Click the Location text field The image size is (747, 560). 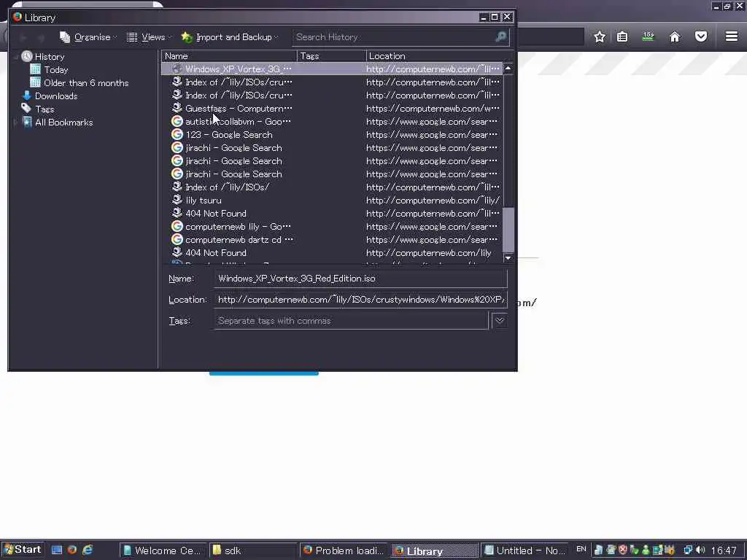(x=360, y=300)
